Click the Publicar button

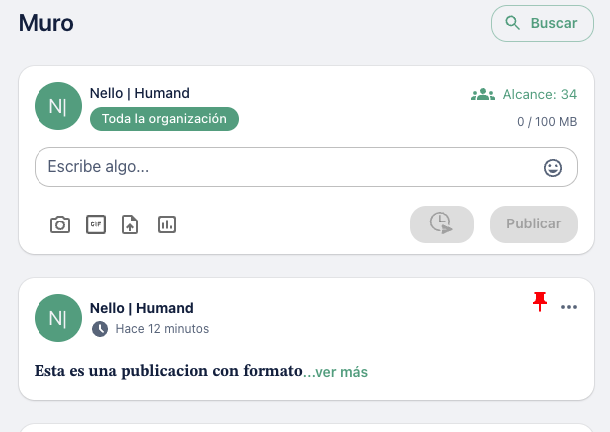click(x=533, y=224)
